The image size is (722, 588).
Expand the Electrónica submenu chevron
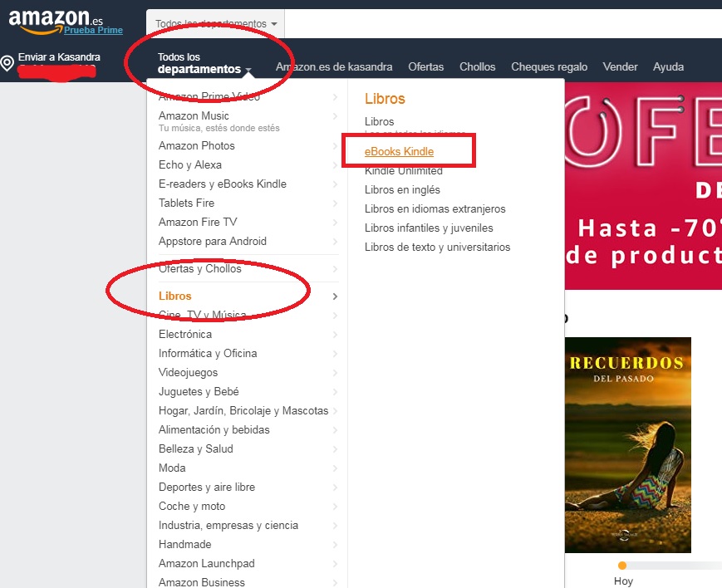336,334
